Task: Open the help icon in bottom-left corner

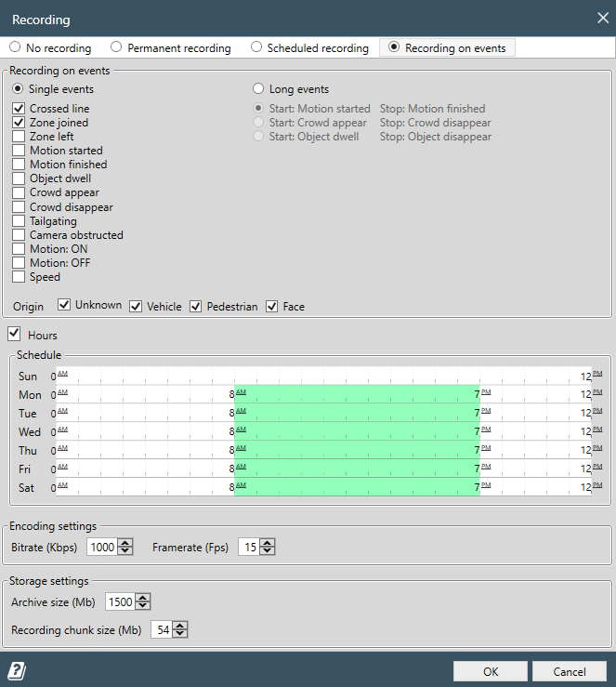Action: pyautogui.click(x=16, y=671)
